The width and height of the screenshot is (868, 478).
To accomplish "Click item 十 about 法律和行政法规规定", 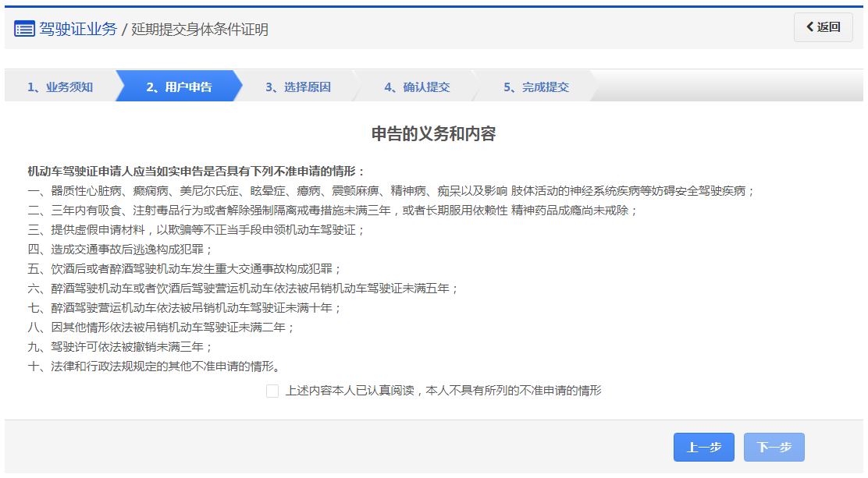I will click(154, 366).
